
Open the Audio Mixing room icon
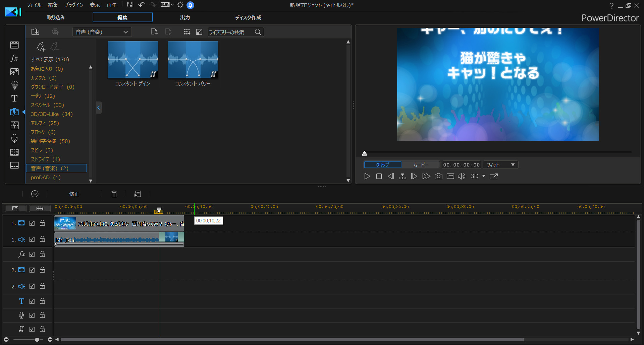(14, 125)
